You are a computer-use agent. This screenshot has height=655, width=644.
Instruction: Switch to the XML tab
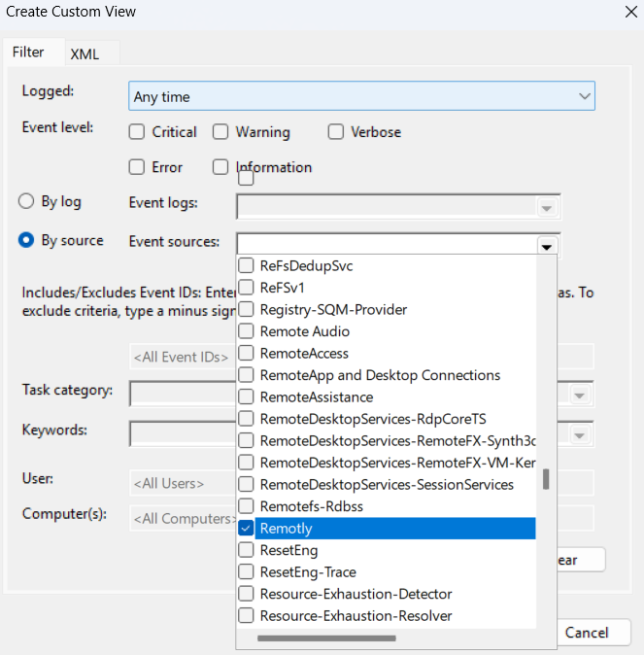85,53
